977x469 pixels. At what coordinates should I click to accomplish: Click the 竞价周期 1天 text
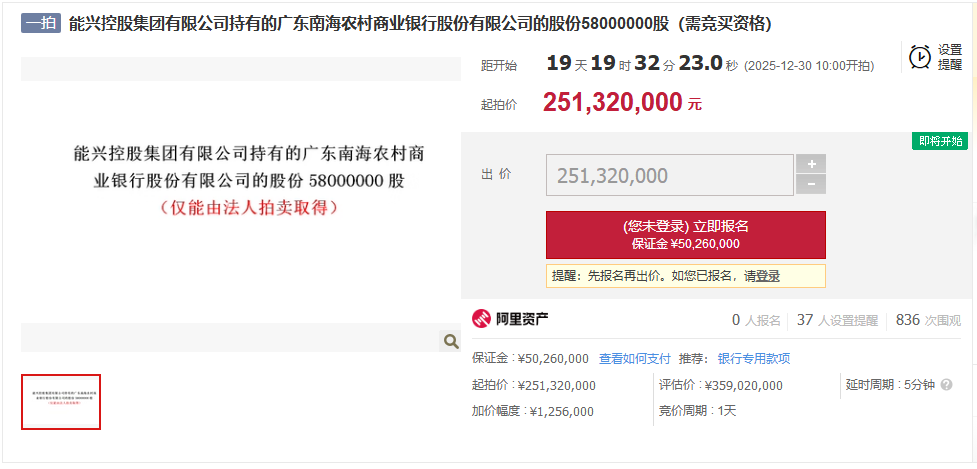(698, 411)
